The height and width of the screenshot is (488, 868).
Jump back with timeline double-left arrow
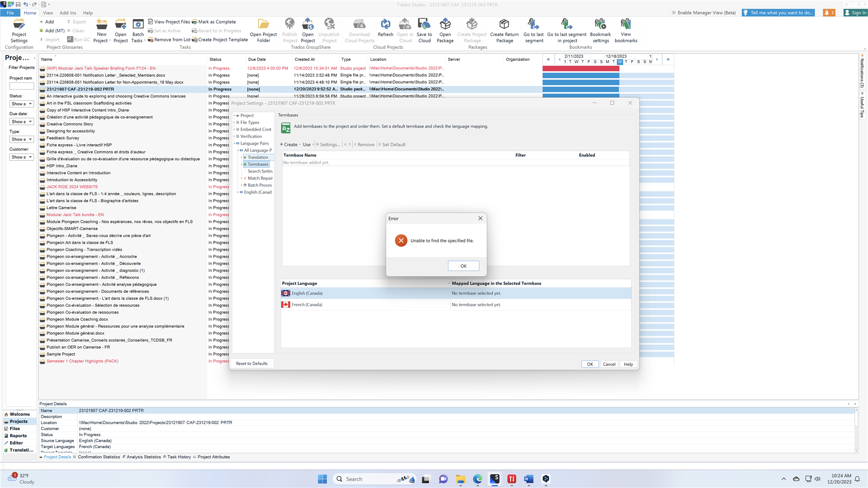pos(548,59)
